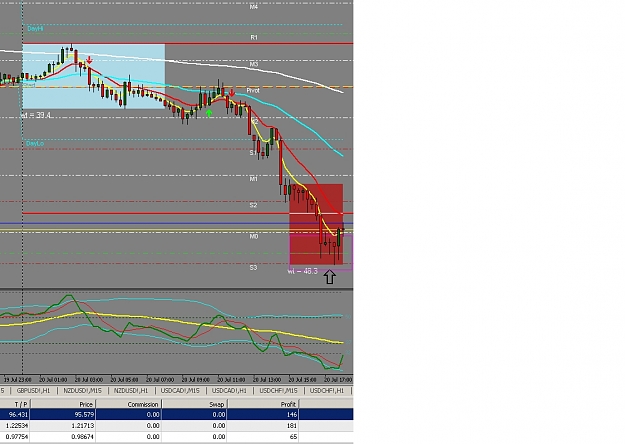Switch to the GBPUSD!,H1 chart tab
Image resolution: width=625 pixels, height=444 pixels.
click(33, 391)
